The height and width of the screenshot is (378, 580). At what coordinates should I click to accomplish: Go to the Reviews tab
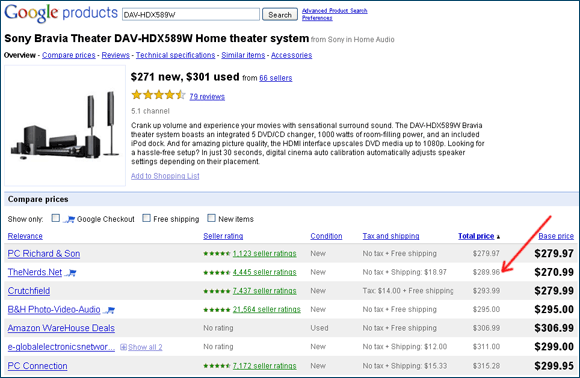coord(115,55)
